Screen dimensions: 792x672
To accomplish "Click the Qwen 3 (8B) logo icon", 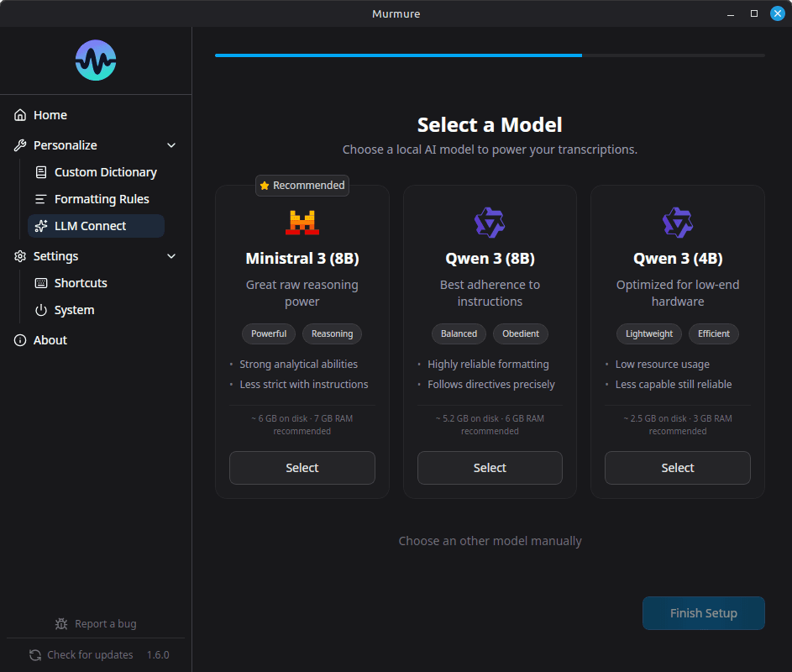I will (x=490, y=223).
